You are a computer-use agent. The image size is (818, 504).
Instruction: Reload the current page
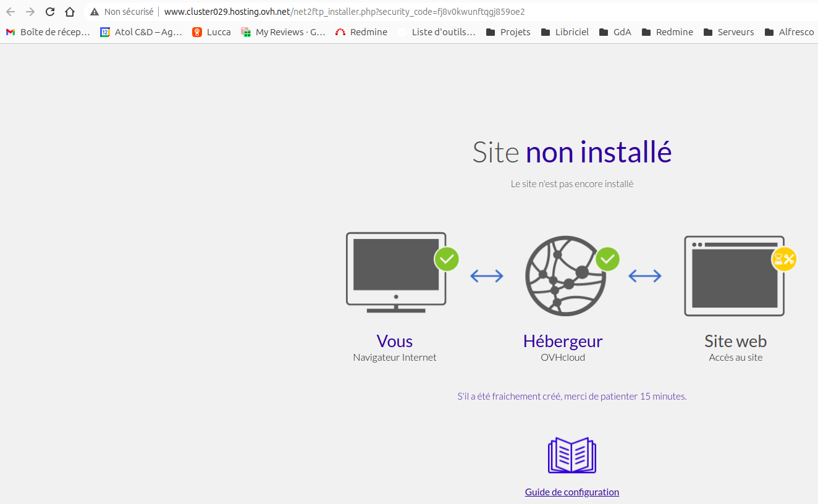(x=50, y=12)
